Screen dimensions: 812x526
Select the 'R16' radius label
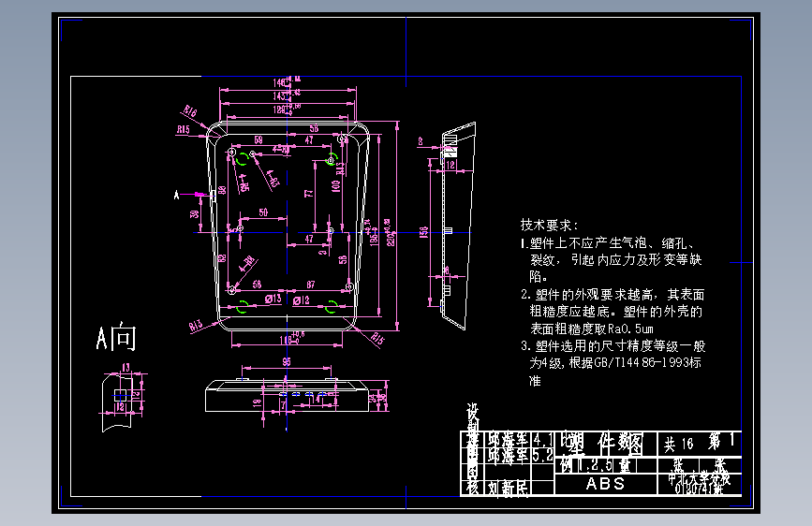[x=190, y=110]
